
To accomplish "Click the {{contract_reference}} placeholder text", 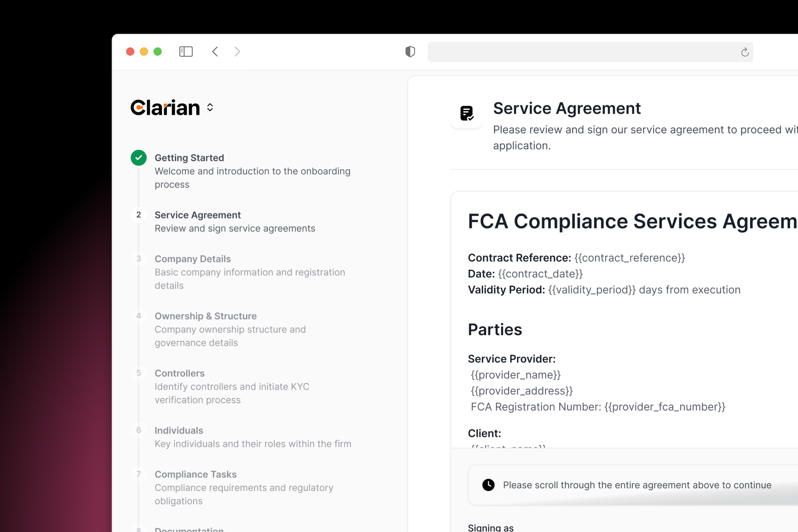I will pyautogui.click(x=630, y=258).
